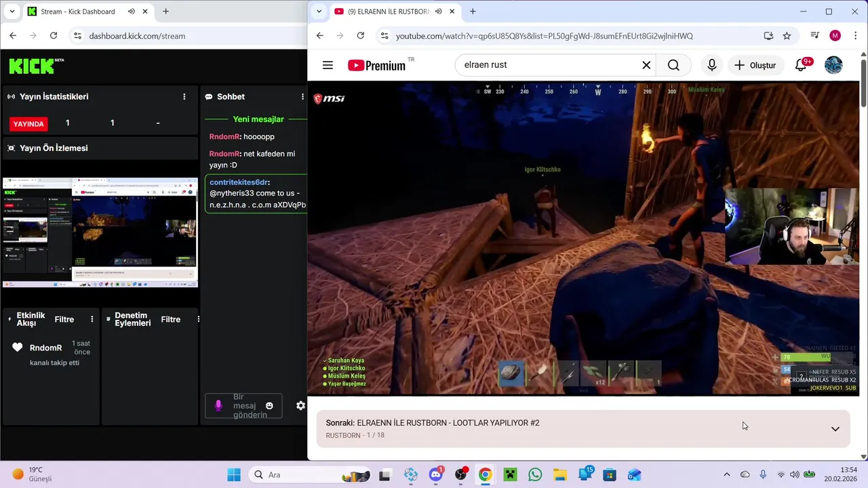Open Sohbet panel options menu

click(302, 97)
